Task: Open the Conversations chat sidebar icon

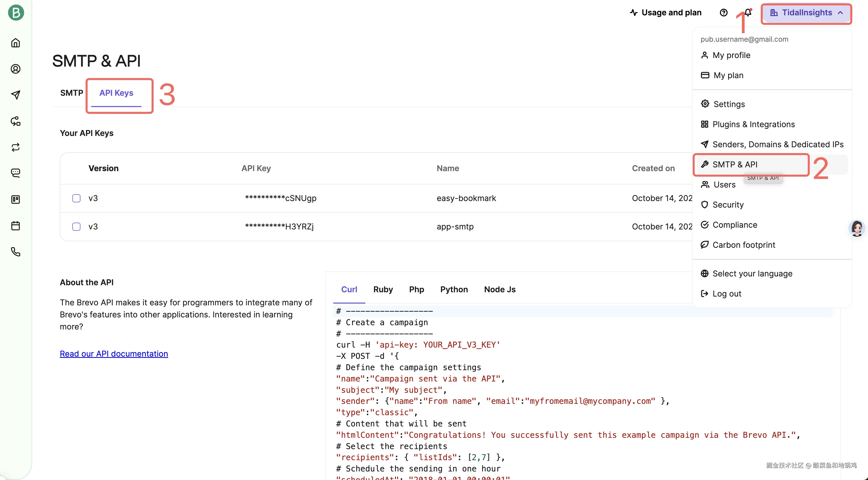Action: pos(16,173)
